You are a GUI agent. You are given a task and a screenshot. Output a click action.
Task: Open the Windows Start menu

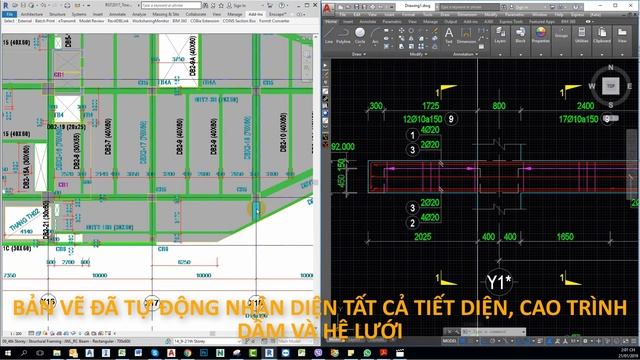(x=7, y=352)
